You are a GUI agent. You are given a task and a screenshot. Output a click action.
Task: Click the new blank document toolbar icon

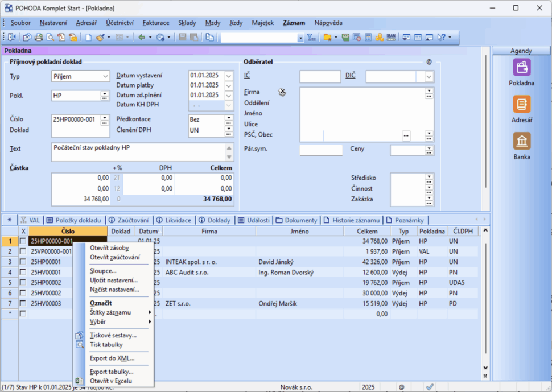[88, 38]
